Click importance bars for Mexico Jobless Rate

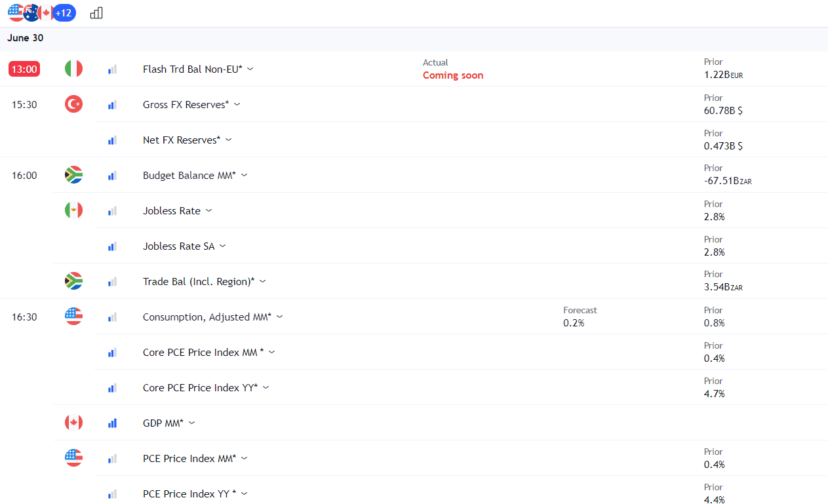pyautogui.click(x=112, y=210)
